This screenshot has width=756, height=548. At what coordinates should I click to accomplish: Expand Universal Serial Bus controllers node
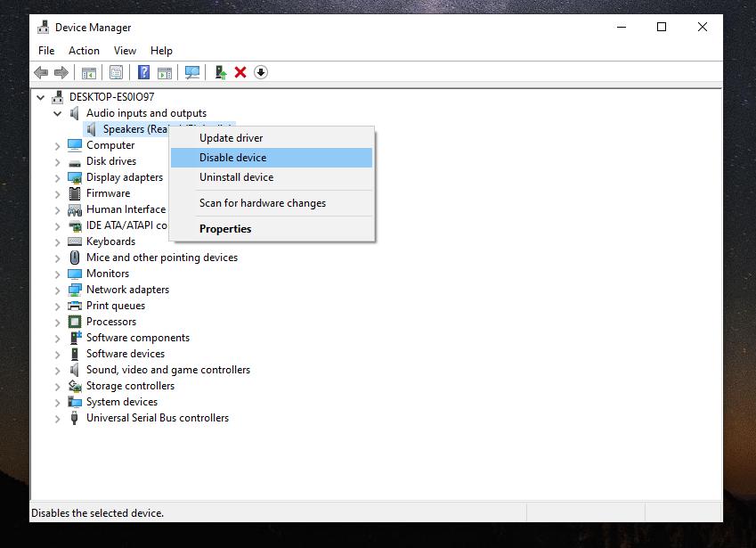pyautogui.click(x=58, y=419)
